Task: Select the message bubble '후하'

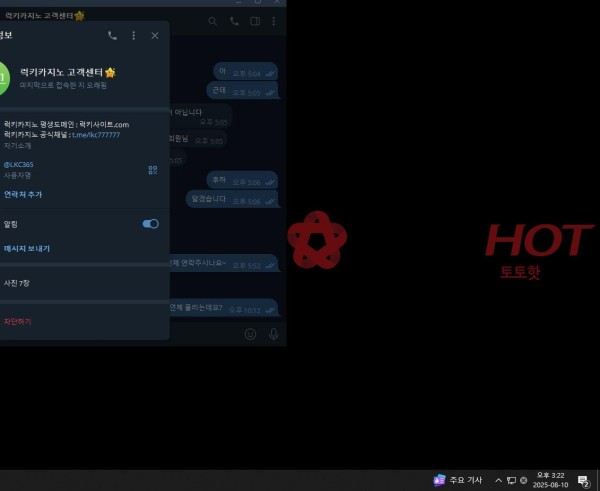Action: point(243,180)
